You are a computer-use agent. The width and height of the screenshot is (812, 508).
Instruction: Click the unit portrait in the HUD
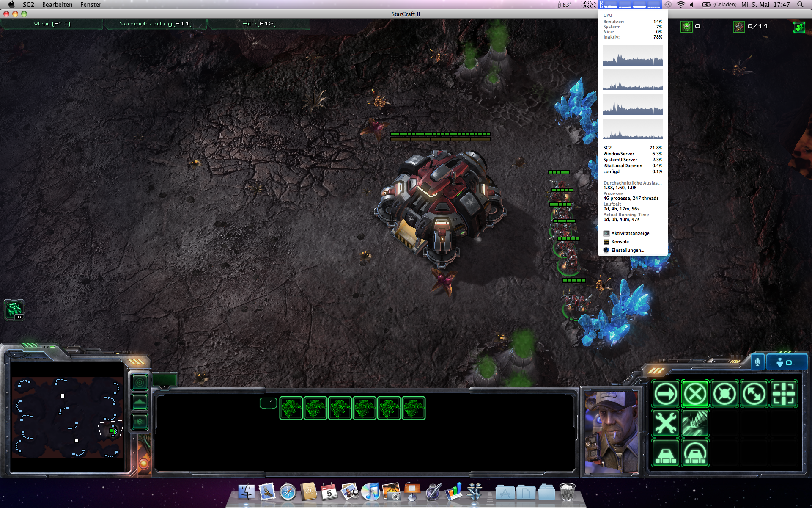[612, 432]
